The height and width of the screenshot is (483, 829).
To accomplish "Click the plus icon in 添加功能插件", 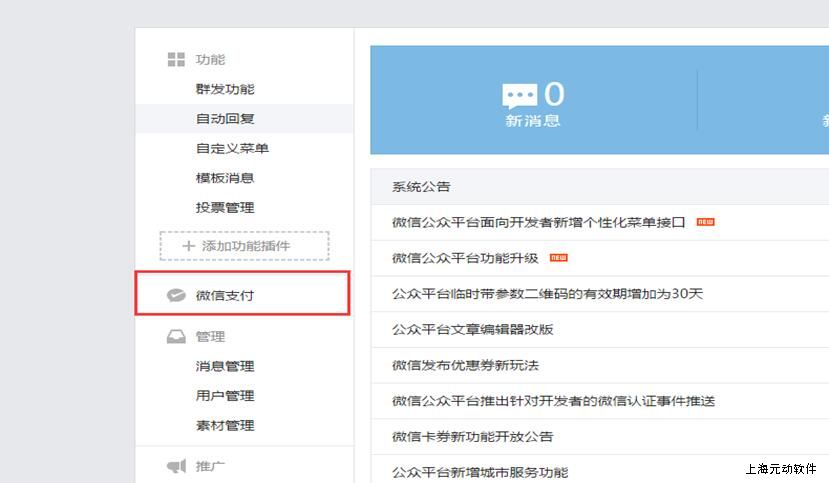I will tap(188, 246).
